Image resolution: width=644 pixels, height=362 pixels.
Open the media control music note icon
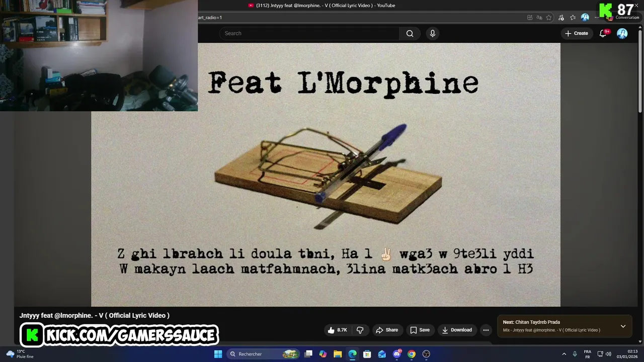coord(561,17)
